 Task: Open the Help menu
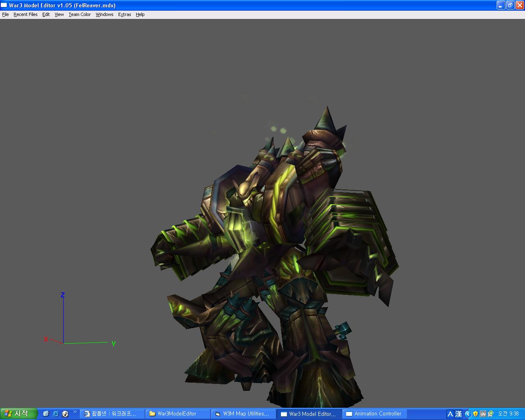click(x=140, y=14)
